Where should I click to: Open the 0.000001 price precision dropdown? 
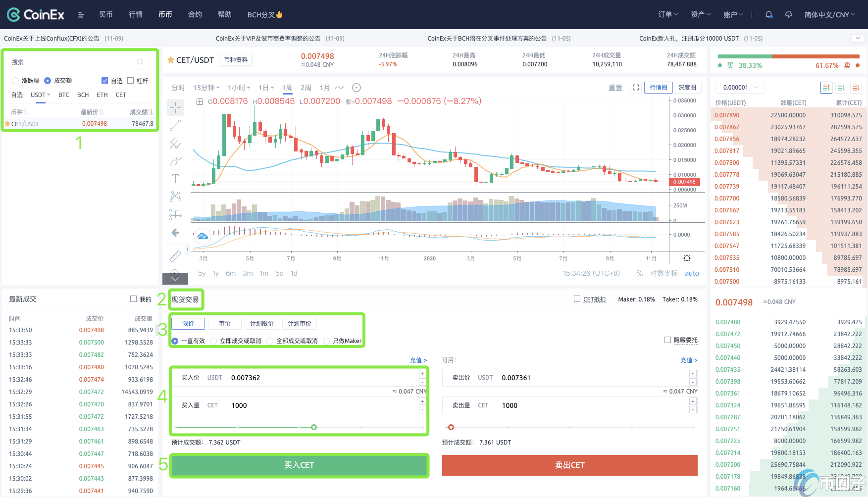click(x=740, y=88)
